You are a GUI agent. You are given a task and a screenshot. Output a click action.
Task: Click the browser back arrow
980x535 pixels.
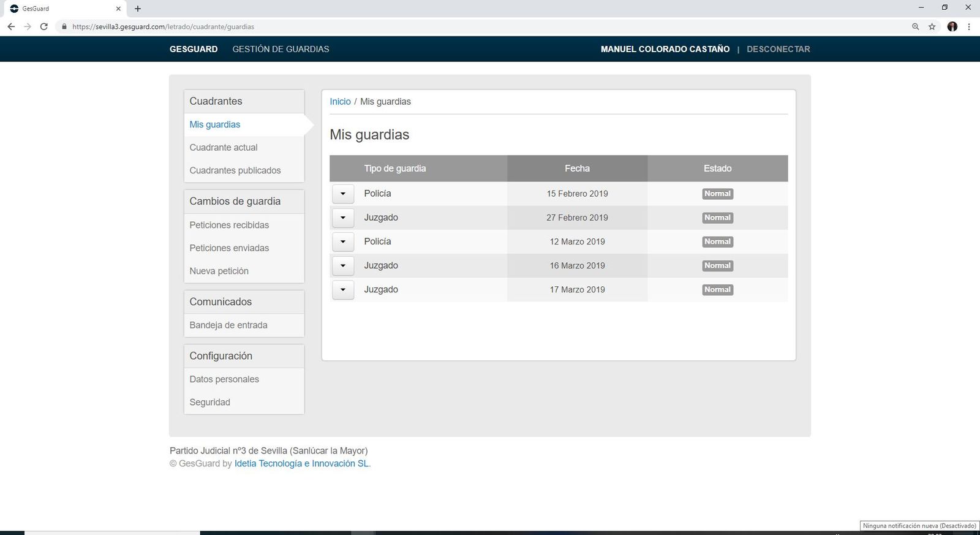[x=11, y=26]
